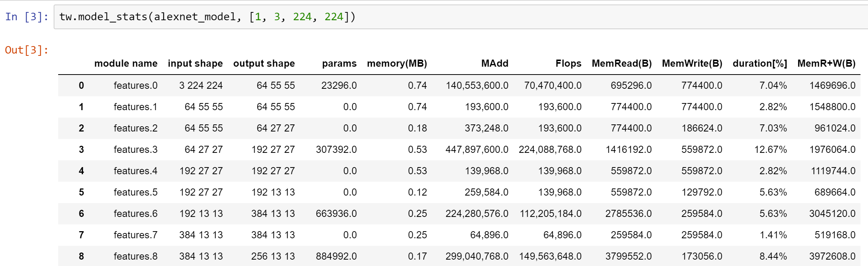Click params value 23296.0
Screen dimensions: 868x266
[x=339, y=85]
